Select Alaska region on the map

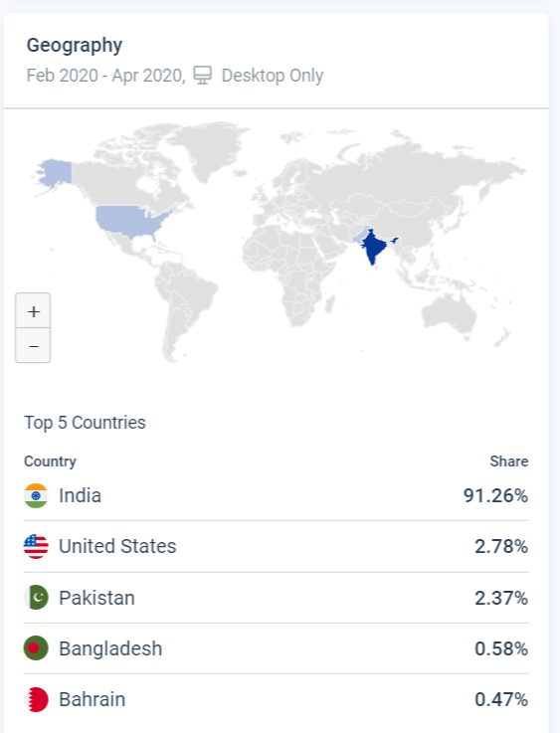point(56,172)
